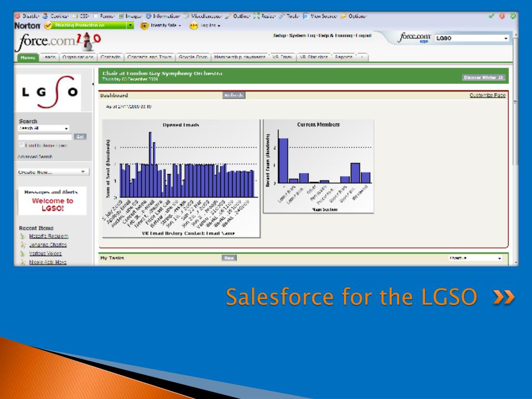
Task: Click the rightmost green status icon
Action: tap(513, 16)
